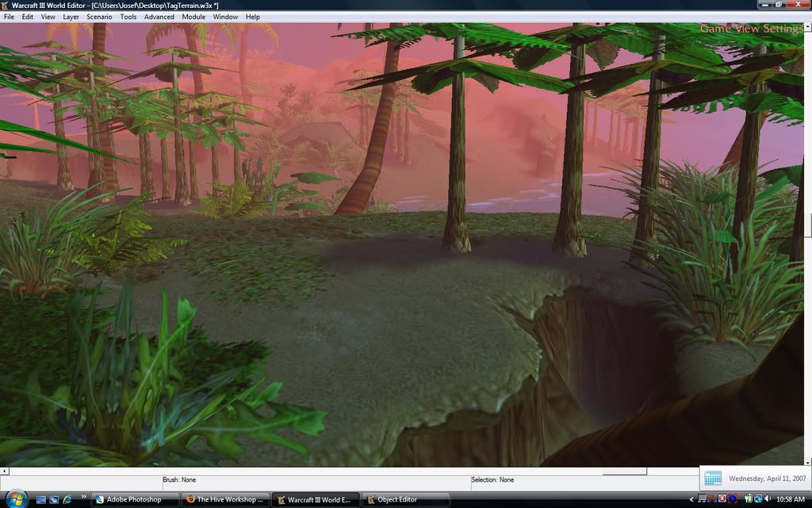The height and width of the screenshot is (508, 812).
Task: Launch Internet Explorer from quick launch
Action: [67, 500]
